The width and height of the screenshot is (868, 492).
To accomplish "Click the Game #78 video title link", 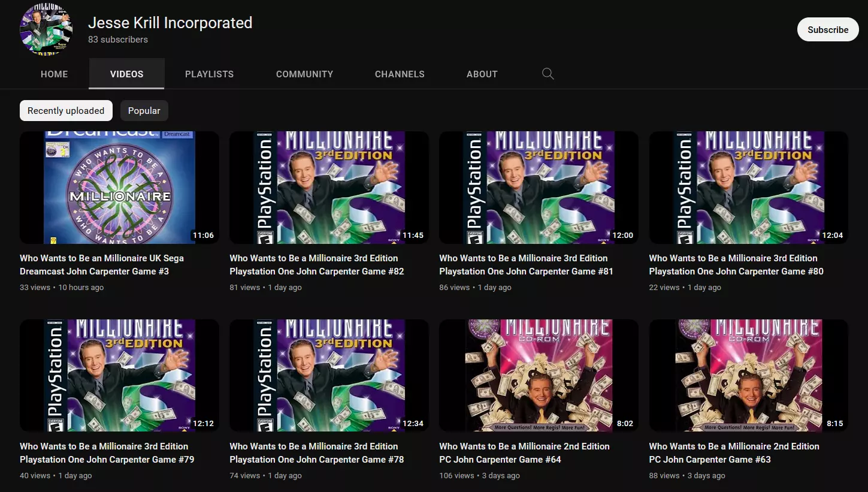I will 317,453.
